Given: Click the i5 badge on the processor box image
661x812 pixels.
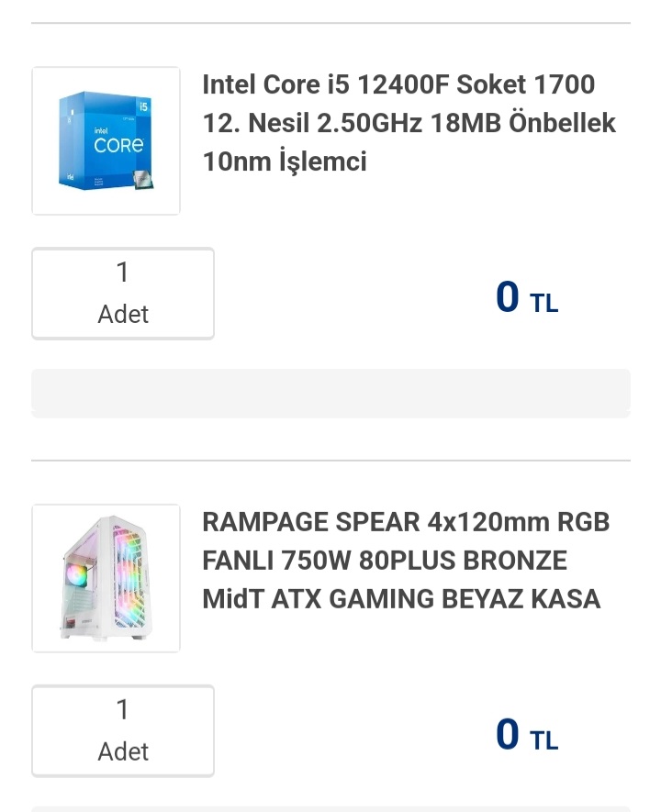Looking at the screenshot, I should 143,106.
